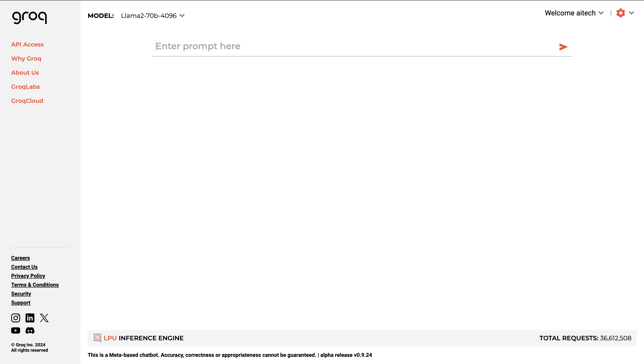
Task: Submit prompt with the orange send arrow
Action: click(x=563, y=47)
